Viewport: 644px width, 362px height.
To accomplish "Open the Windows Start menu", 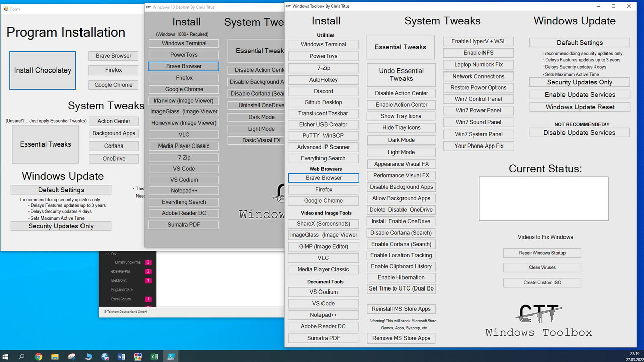I will pos(6,356).
